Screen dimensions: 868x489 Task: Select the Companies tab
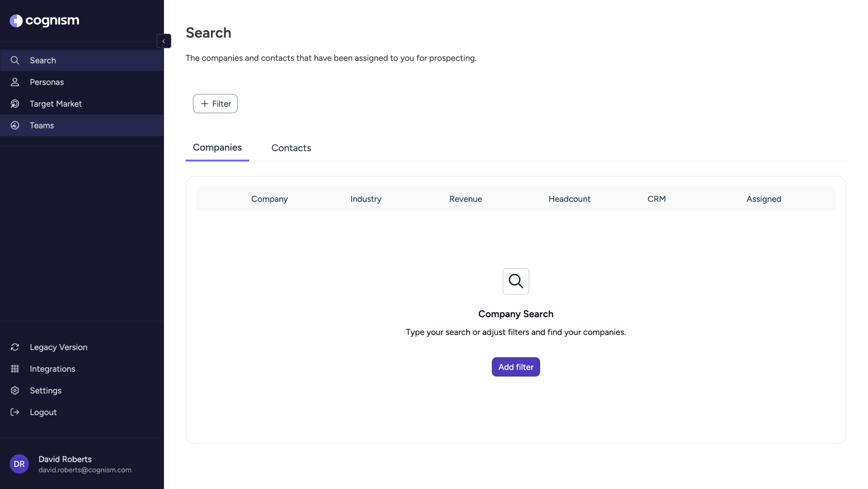tap(217, 147)
